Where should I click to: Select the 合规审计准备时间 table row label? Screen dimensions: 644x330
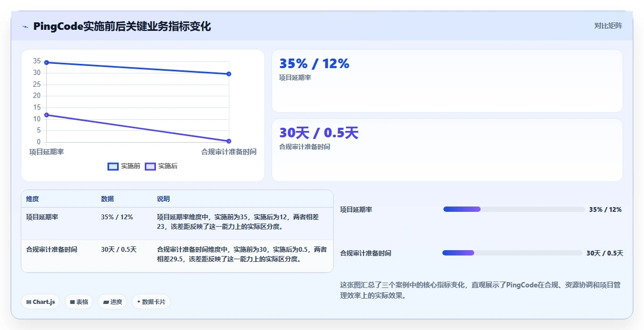pos(52,249)
